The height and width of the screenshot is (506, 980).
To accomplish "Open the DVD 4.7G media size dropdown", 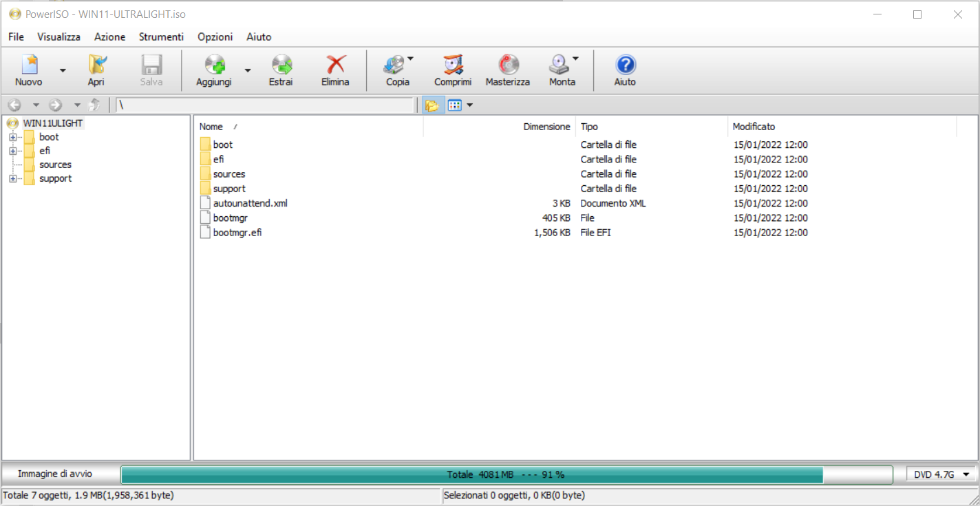I will tap(941, 474).
